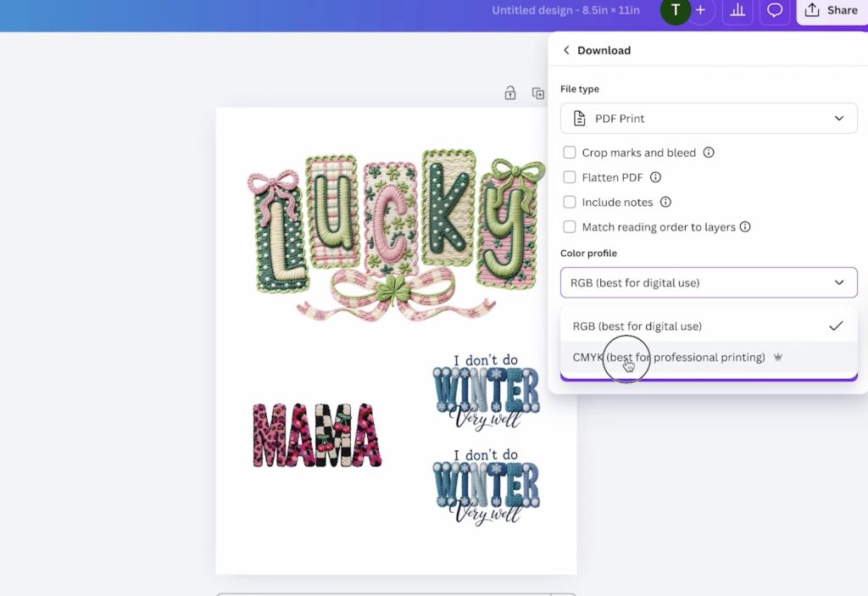Click the lock page icon above the canvas
This screenshot has width=868, height=596.
click(x=510, y=93)
